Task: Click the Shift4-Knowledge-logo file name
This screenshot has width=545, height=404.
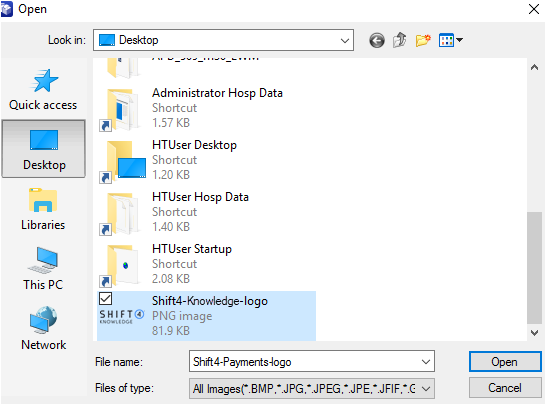Action: point(210,301)
